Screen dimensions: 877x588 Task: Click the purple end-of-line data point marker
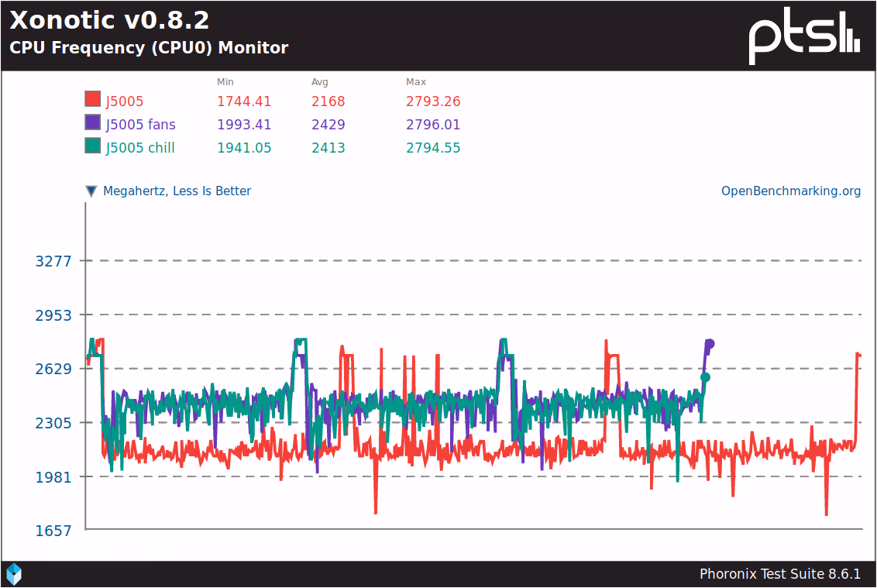tap(710, 344)
